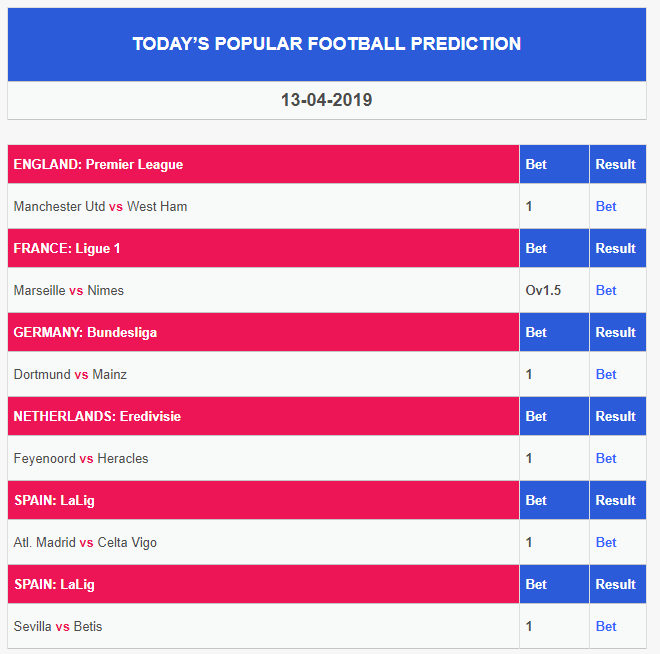Viewport: 660px width, 654px height.
Task: Click the Bet link for Feyenoord vs Heracles
Action: pyautogui.click(x=606, y=458)
